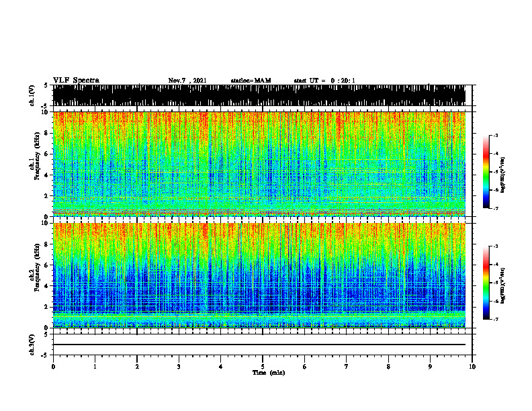The height and width of the screenshot is (411, 532).
Task: Click the ch.2 colorbar "-7" label
Action: click(x=496, y=319)
